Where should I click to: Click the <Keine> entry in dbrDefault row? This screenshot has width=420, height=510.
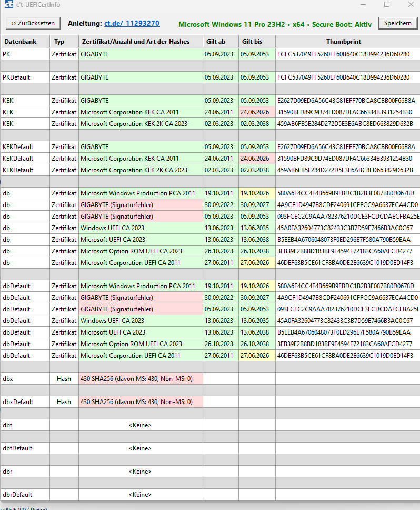point(141,495)
